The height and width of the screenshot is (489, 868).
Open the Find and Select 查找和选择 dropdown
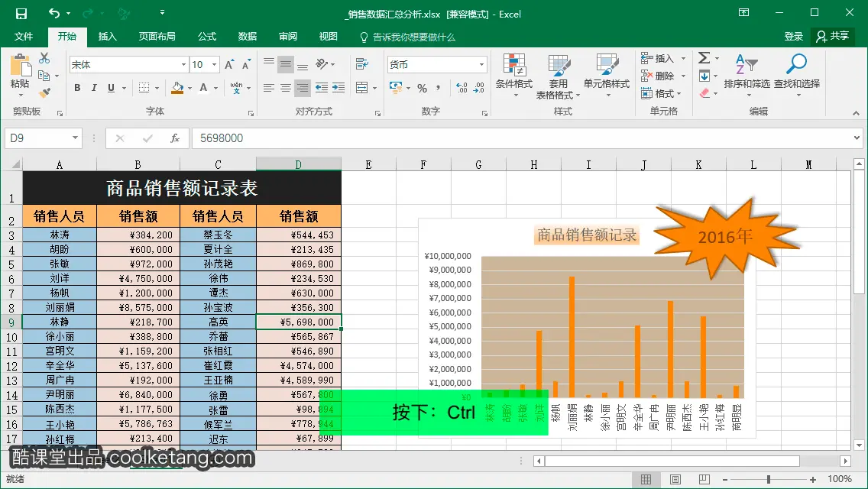click(797, 76)
